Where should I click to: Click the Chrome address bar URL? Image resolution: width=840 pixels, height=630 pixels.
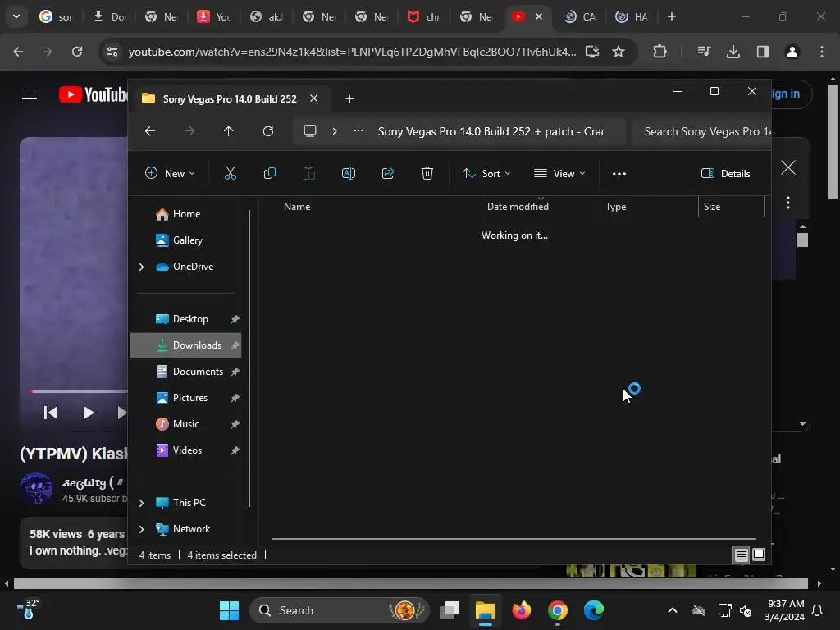coord(352,52)
